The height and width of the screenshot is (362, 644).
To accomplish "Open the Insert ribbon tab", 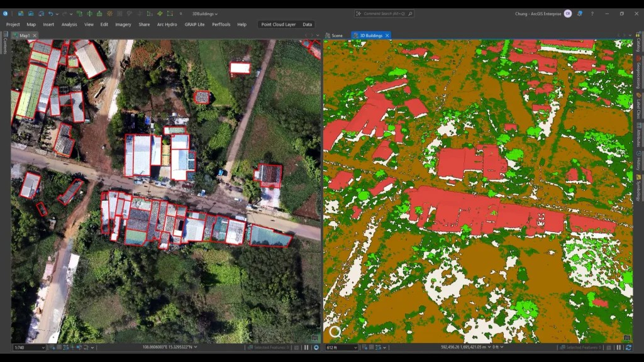I will pyautogui.click(x=48, y=25).
